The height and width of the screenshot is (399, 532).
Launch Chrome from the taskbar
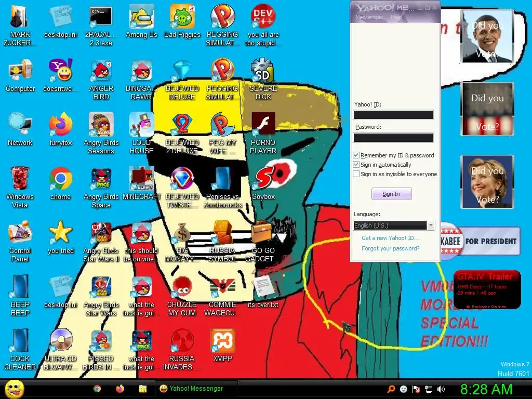[x=97, y=389]
